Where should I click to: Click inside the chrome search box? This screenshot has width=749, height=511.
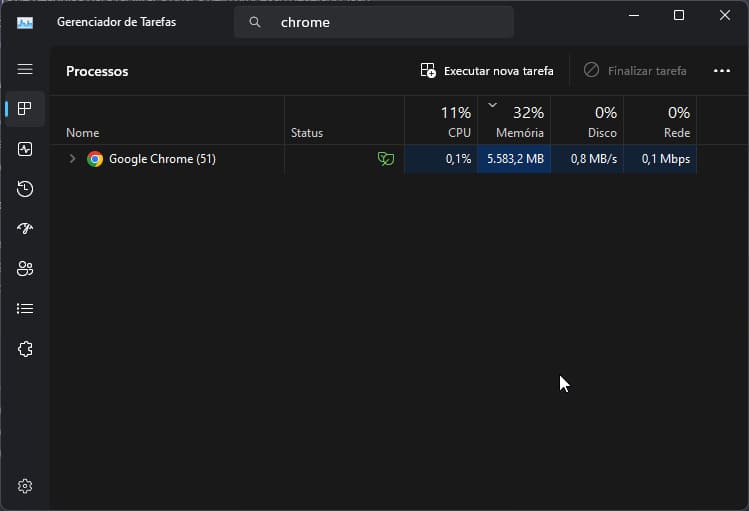click(374, 22)
